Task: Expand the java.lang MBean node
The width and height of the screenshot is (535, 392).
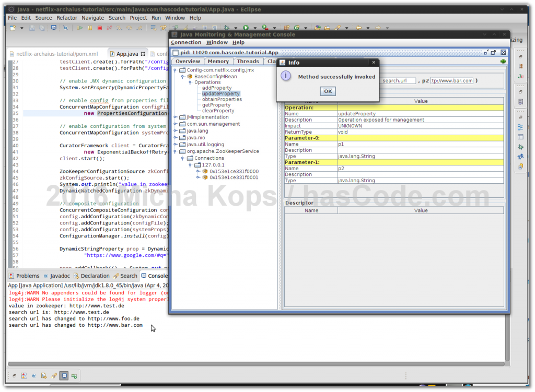Action: tap(175, 131)
